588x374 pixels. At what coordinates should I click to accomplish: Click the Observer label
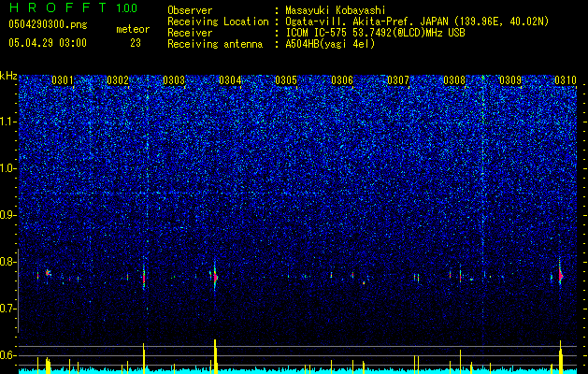pos(190,10)
